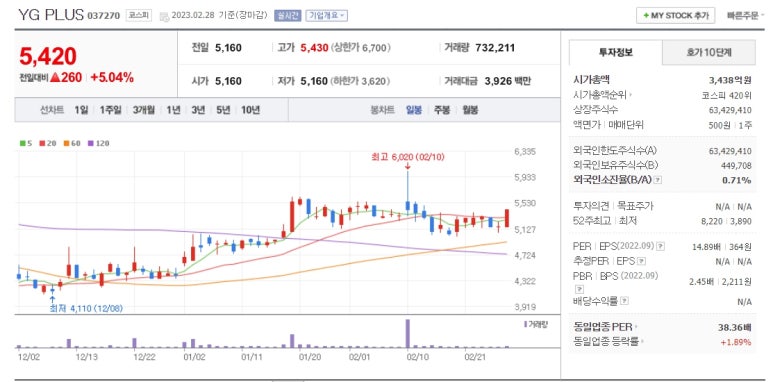The width and height of the screenshot is (773, 382).
Task: Click the calendar icon before 2023.02.28 date
Action: (x=164, y=16)
